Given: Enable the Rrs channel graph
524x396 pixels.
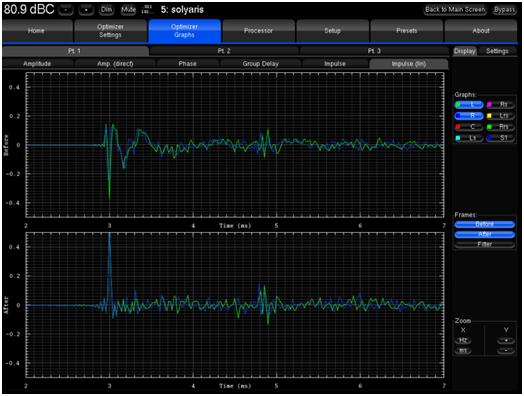Looking at the screenshot, I should [x=500, y=127].
